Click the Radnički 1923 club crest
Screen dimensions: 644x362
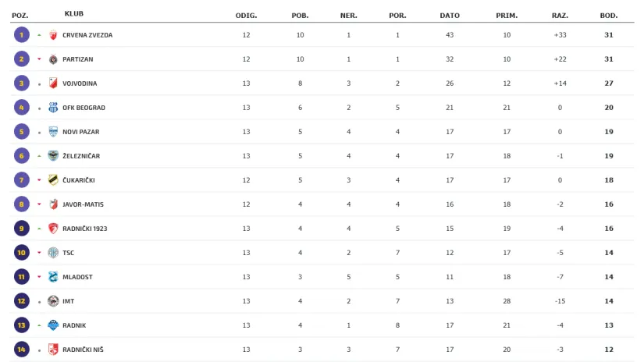[53, 229]
